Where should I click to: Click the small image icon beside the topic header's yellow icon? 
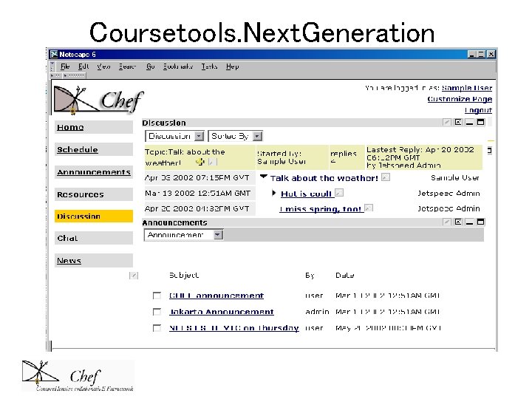click(x=212, y=162)
